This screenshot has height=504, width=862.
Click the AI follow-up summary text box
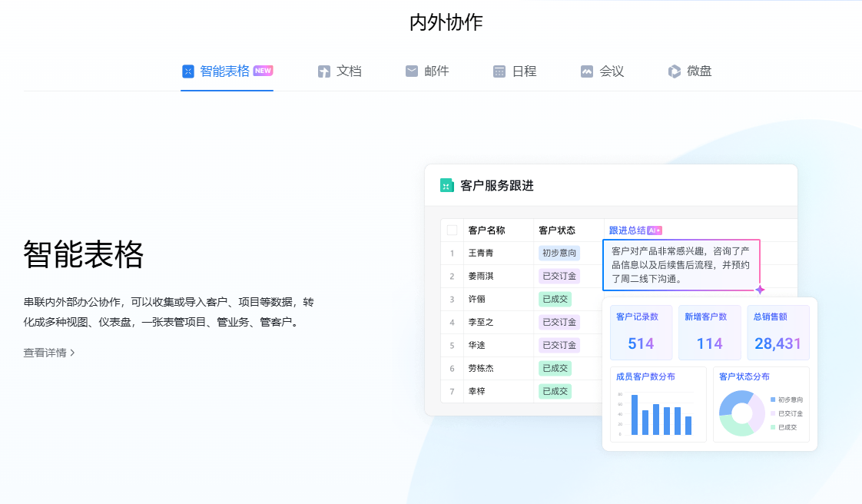[x=681, y=265]
